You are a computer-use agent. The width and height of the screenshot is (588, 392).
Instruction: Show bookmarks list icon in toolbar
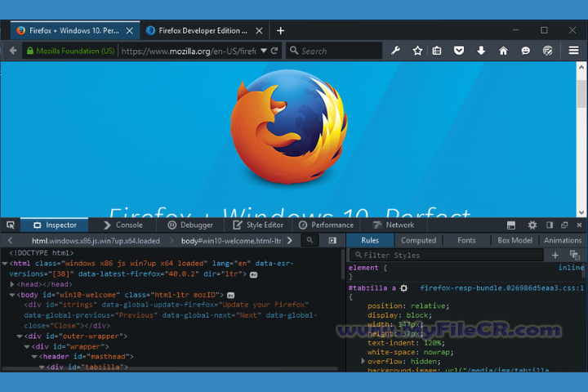pos(436,51)
